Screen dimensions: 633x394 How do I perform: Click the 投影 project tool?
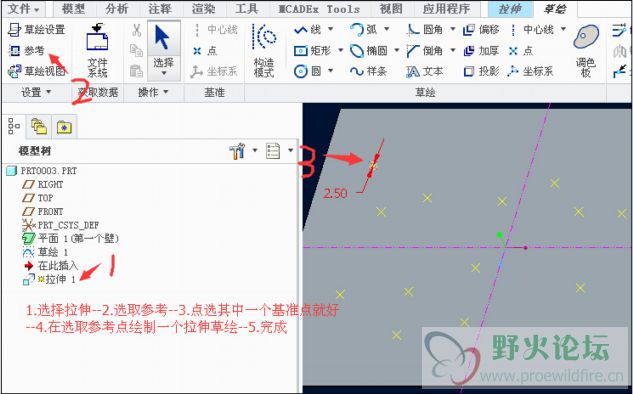pyautogui.click(x=481, y=71)
